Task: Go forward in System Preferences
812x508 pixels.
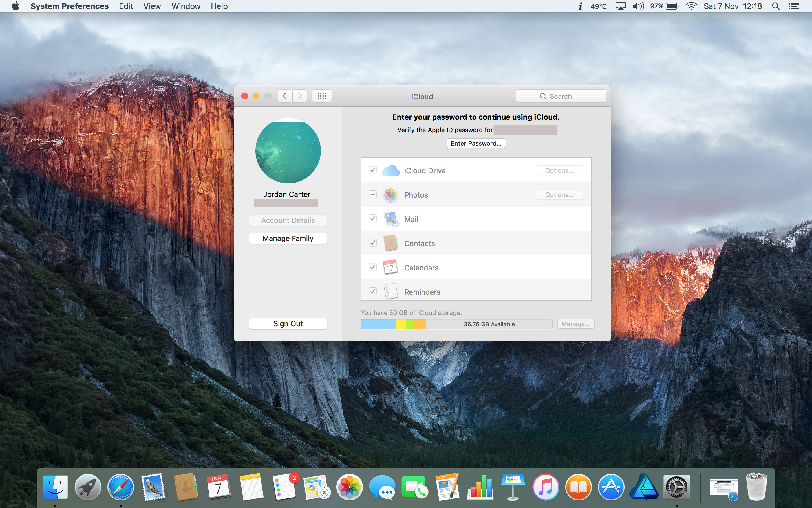Action: (x=300, y=96)
